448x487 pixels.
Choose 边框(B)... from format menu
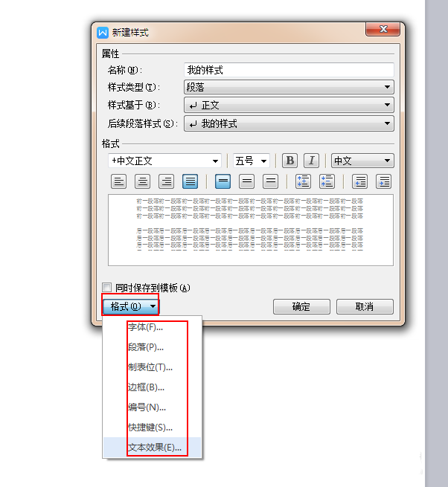click(153, 387)
